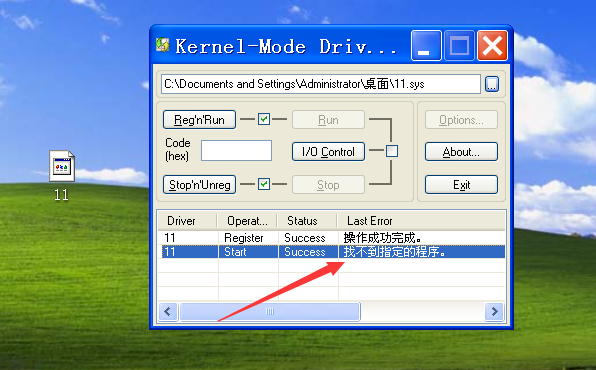Click the Kernel-Mode Driver title bar app icon
This screenshot has height=370, width=596.
pyautogui.click(x=163, y=45)
